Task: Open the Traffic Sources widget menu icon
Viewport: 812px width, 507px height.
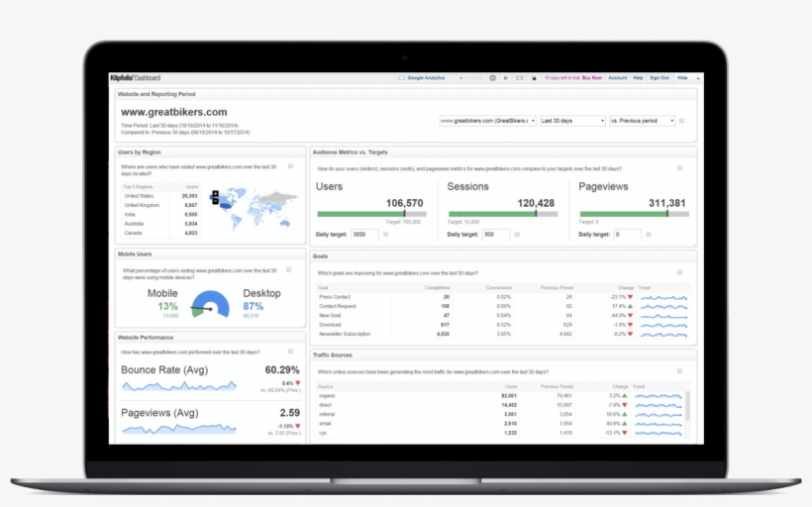Action: 679,371
